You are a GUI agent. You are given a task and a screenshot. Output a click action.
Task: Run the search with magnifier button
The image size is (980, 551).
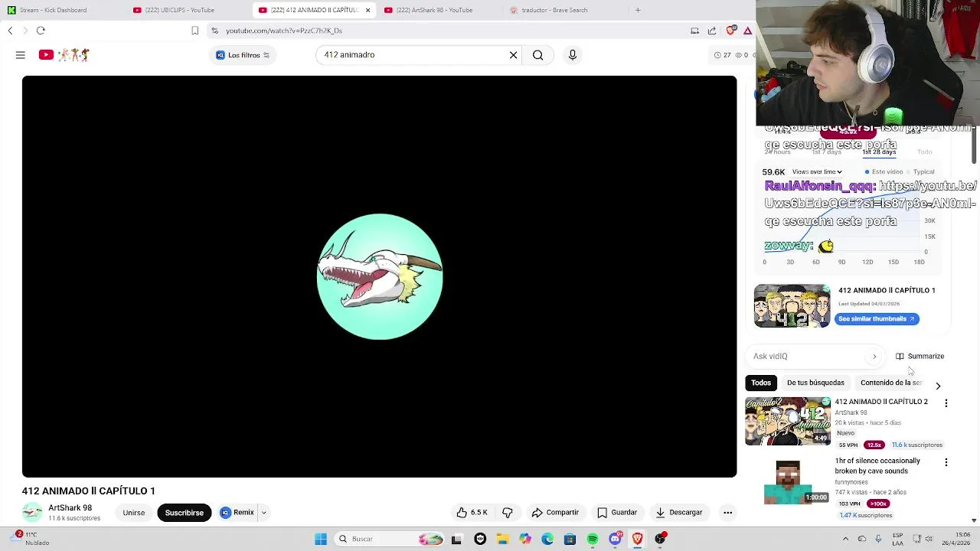click(538, 55)
